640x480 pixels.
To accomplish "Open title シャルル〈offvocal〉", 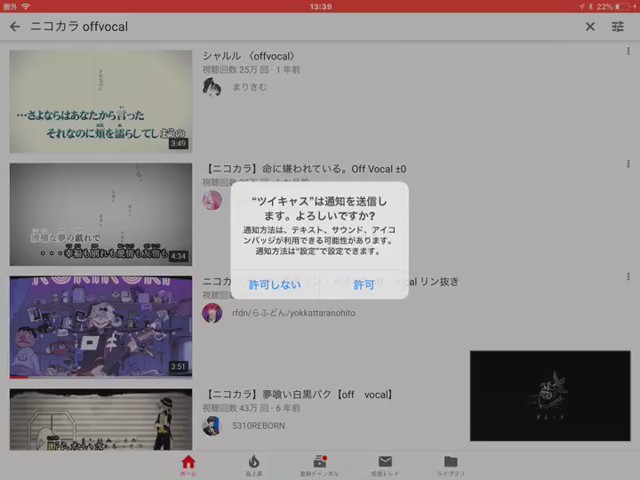I will click(x=249, y=56).
